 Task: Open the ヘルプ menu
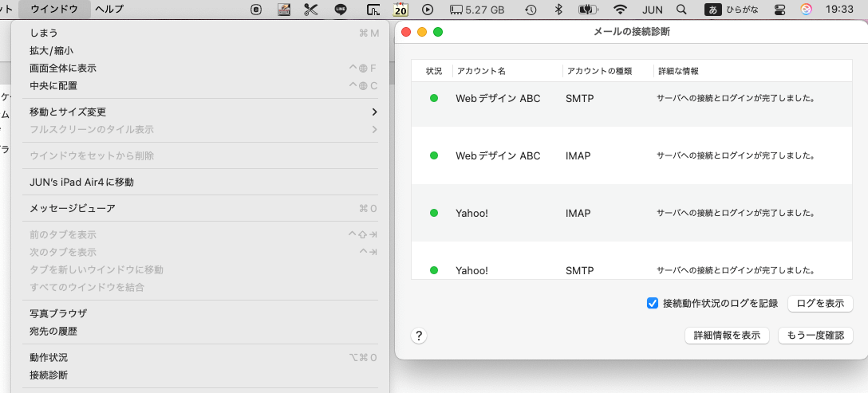point(108,10)
